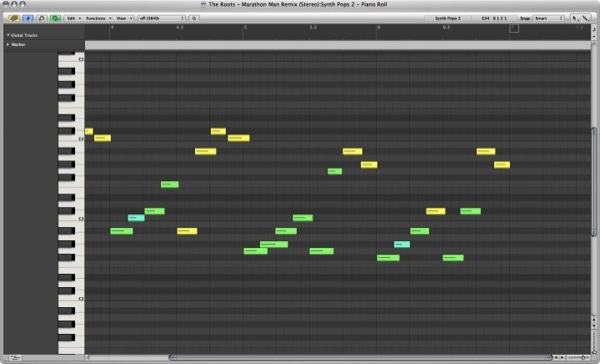Open the quantize value dropdown showing off (3840)
The height and width of the screenshot is (364, 600).
[x=161, y=18]
